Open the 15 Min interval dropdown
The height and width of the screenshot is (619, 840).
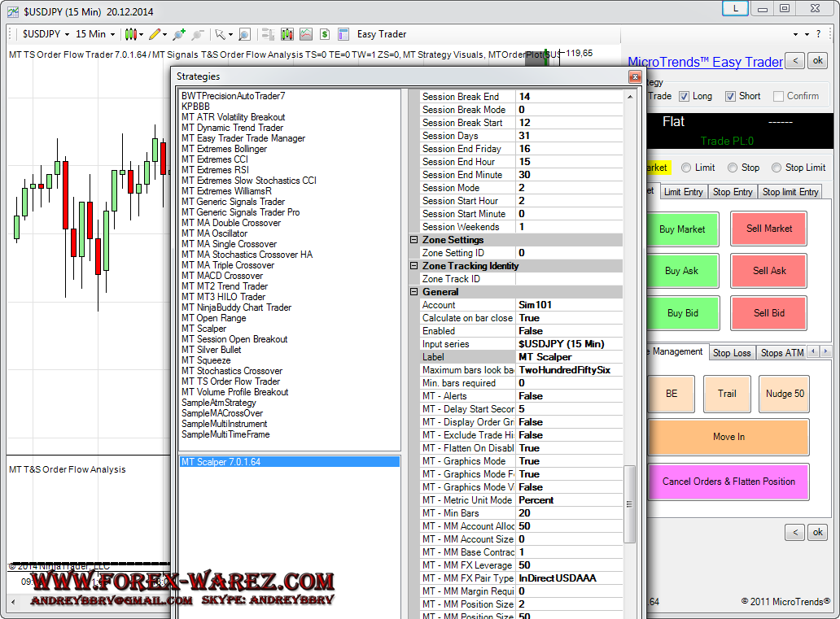coord(95,34)
